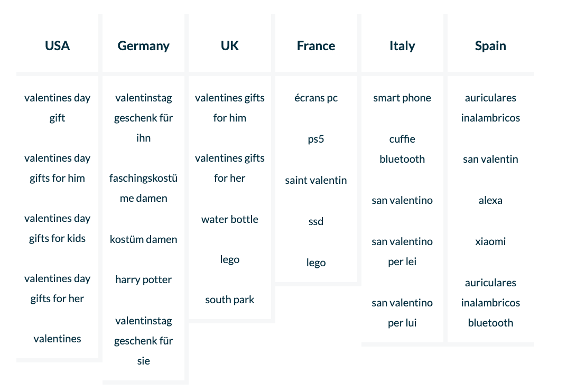Select the 'cuffie bluetooth' keyword
This screenshot has height=392, width=576.
click(402, 149)
